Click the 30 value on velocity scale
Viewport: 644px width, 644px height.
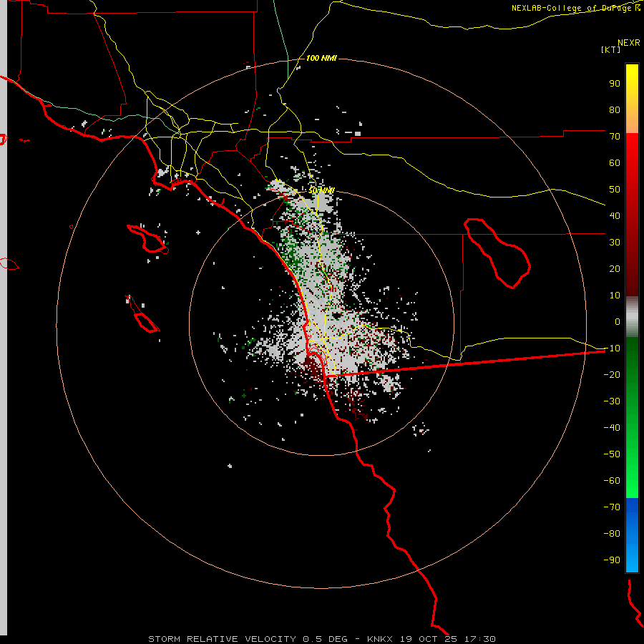pyautogui.click(x=615, y=243)
